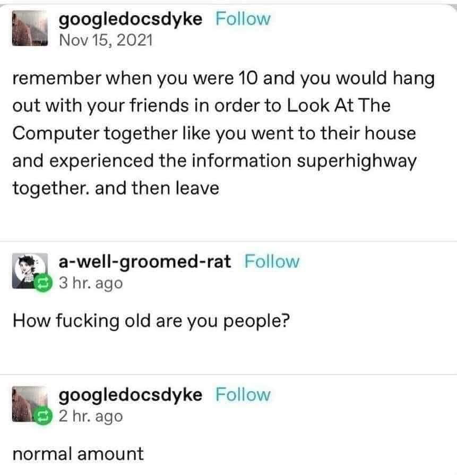The width and height of the screenshot is (457, 476).
Task: Click the words 'remember when you were 10'
Action: [135, 78]
